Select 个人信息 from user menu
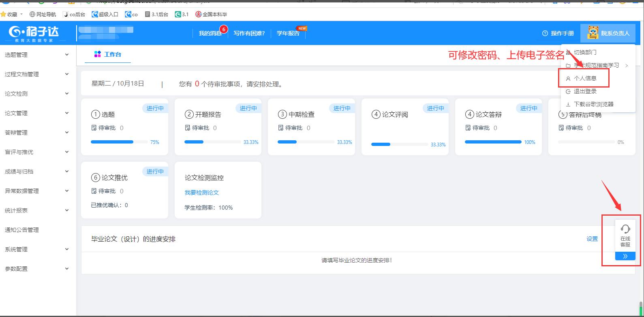 pos(585,78)
